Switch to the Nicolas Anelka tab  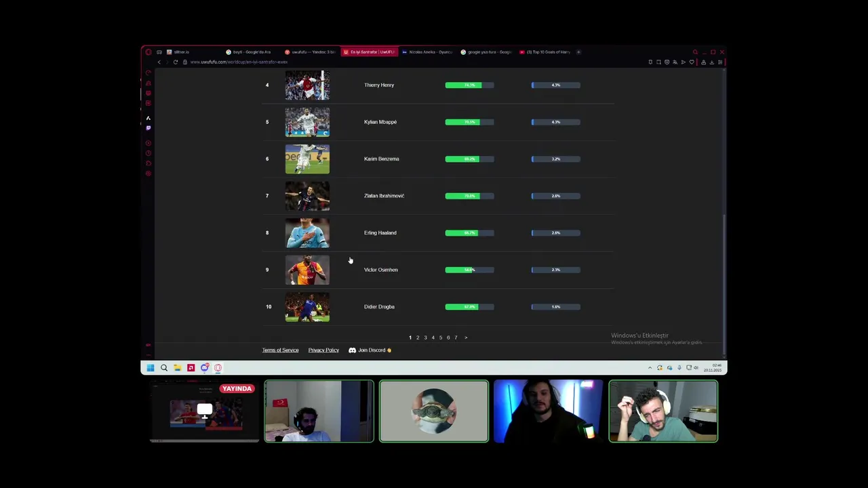tap(429, 52)
